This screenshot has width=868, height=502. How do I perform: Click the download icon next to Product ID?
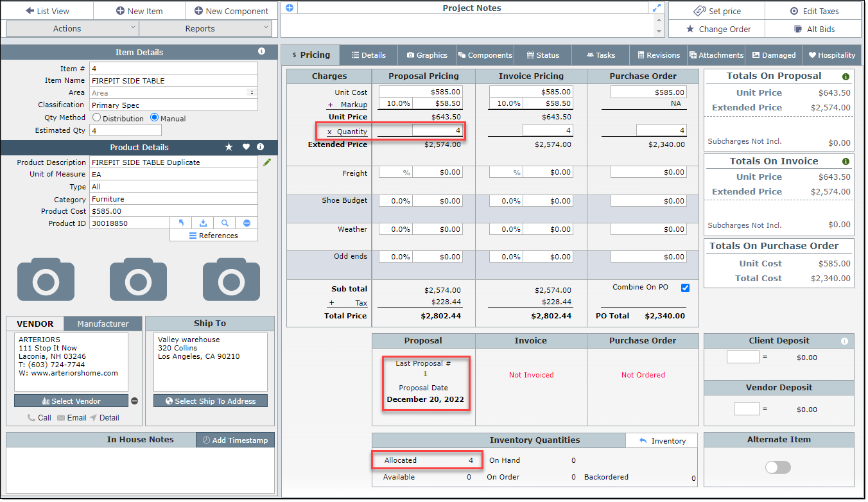click(x=203, y=223)
